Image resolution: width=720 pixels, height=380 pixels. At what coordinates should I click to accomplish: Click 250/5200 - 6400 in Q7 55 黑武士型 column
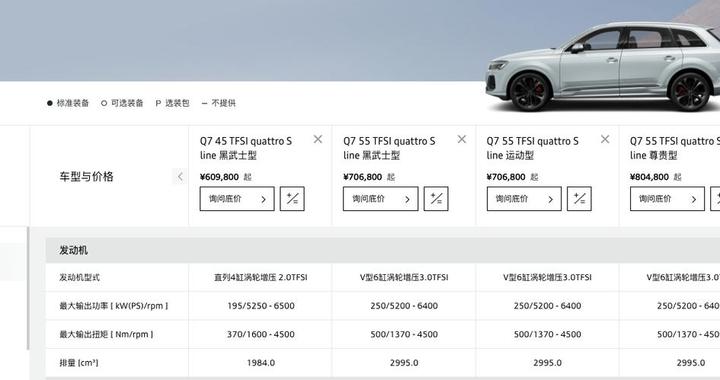click(404, 306)
